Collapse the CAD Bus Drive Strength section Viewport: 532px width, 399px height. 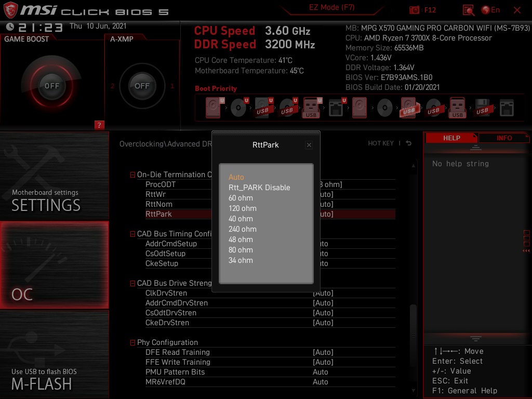tap(132, 283)
